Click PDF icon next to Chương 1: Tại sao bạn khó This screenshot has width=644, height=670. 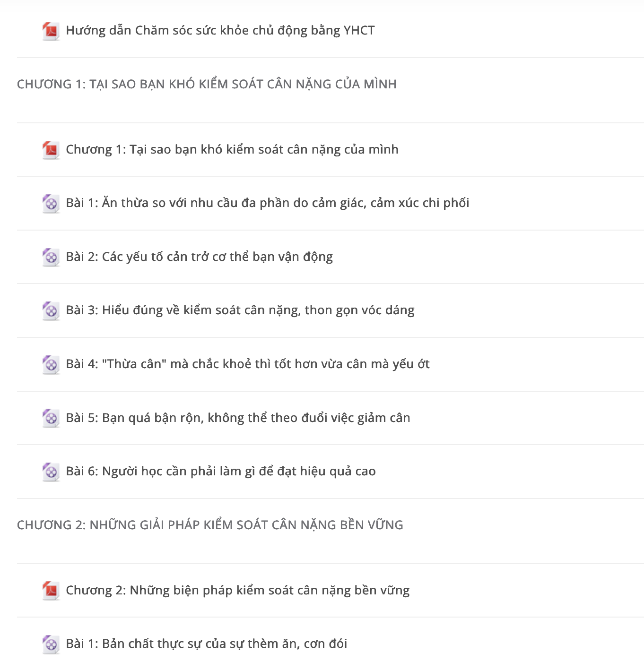click(x=51, y=150)
